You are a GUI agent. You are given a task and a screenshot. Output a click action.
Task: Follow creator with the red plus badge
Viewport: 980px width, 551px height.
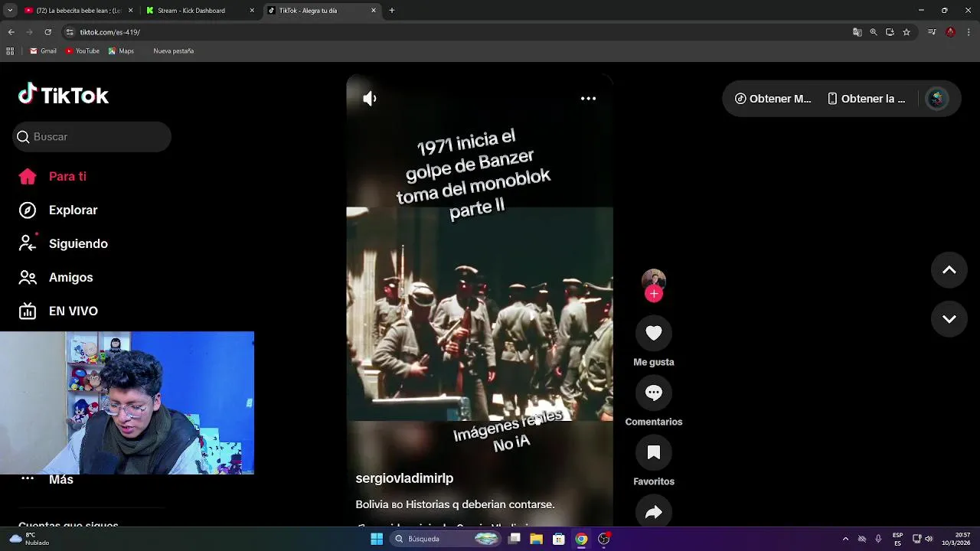(x=653, y=294)
